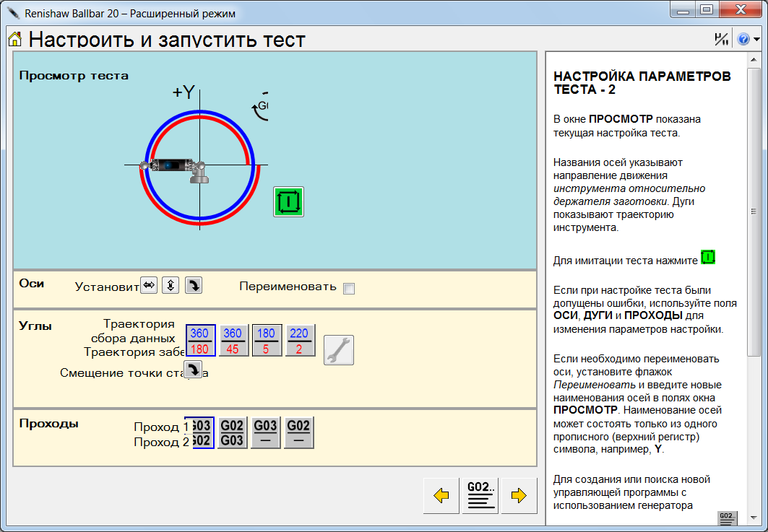Go back with the left yellow arrow
The height and width of the screenshot is (532, 768).
pyautogui.click(x=441, y=496)
